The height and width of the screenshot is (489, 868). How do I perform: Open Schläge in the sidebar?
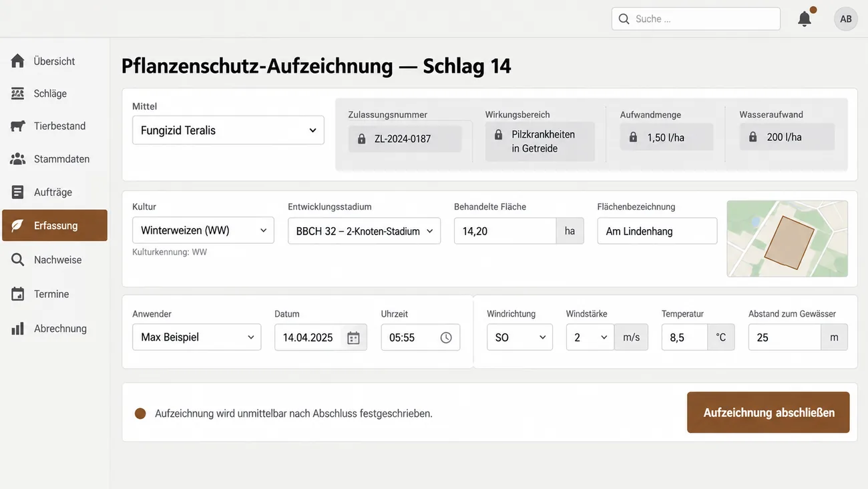pyautogui.click(x=55, y=94)
